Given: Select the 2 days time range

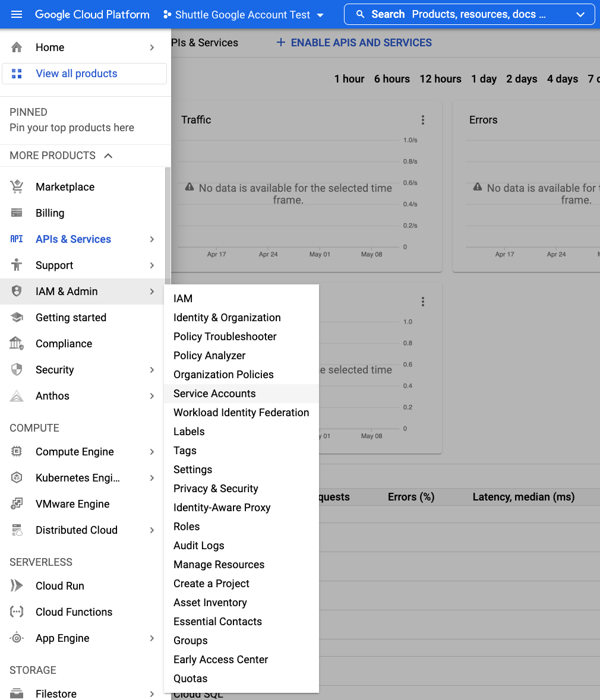Looking at the screenshot, I should pyautogui.click(x=522, y=78).
